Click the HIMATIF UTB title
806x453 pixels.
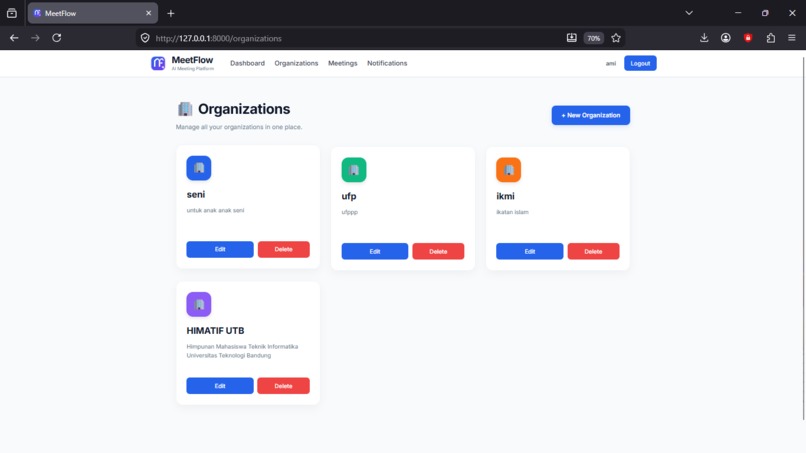(x=215, y=331)
